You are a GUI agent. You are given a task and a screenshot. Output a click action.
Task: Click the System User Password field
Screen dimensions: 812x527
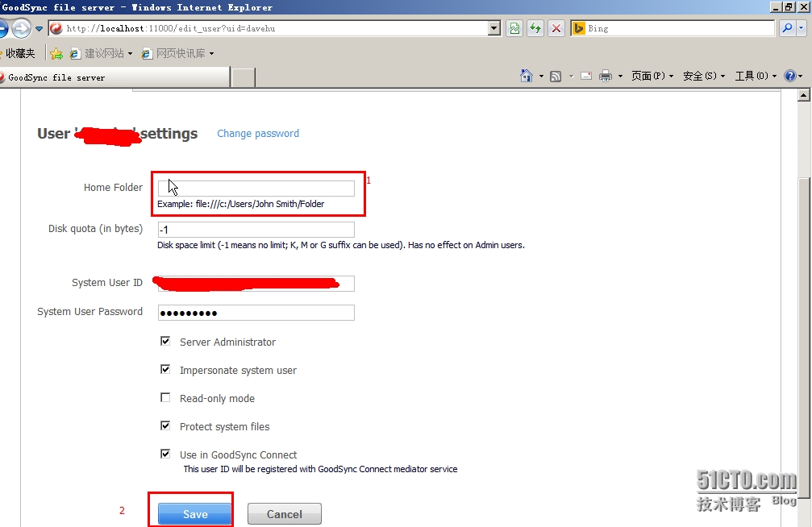pyautogui.click(x=256, y=312)
